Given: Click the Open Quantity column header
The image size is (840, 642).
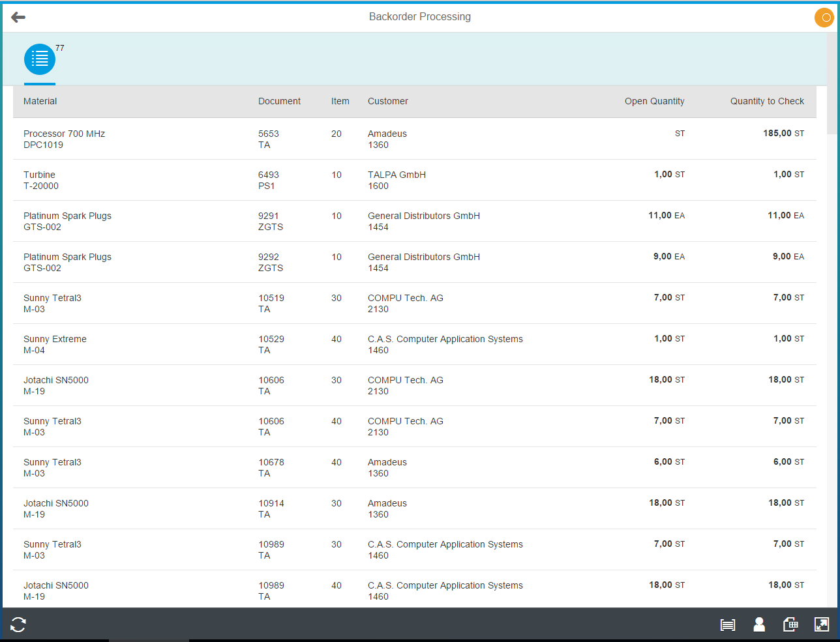Looking at the screenshot, I should click(654, 101).
